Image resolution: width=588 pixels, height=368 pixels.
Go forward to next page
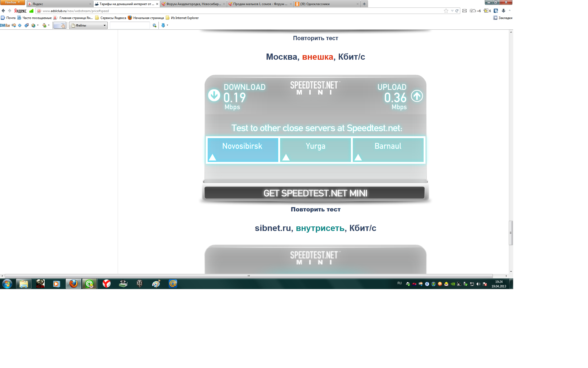coord(9,11)
